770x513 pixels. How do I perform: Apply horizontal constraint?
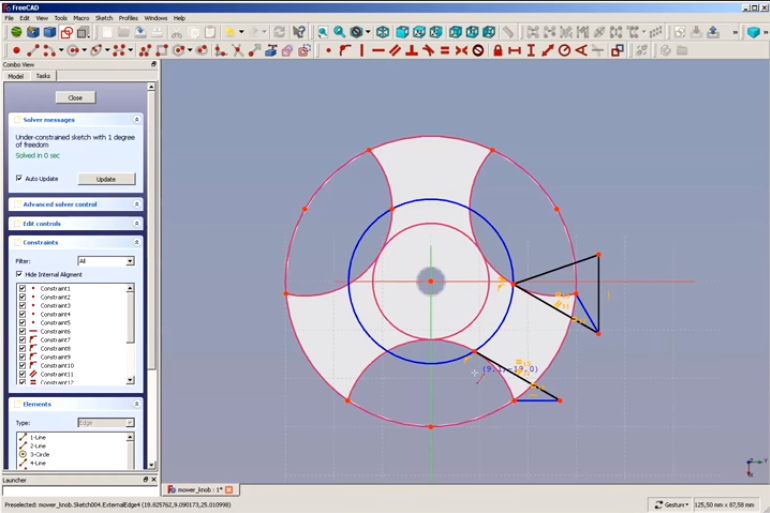click(378, 50)
